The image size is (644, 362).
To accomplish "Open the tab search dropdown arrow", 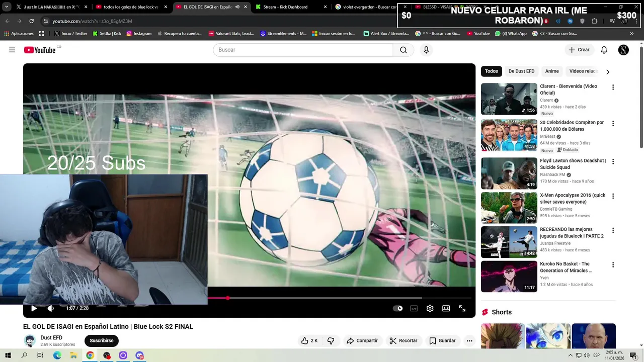I will coord(7,7).
